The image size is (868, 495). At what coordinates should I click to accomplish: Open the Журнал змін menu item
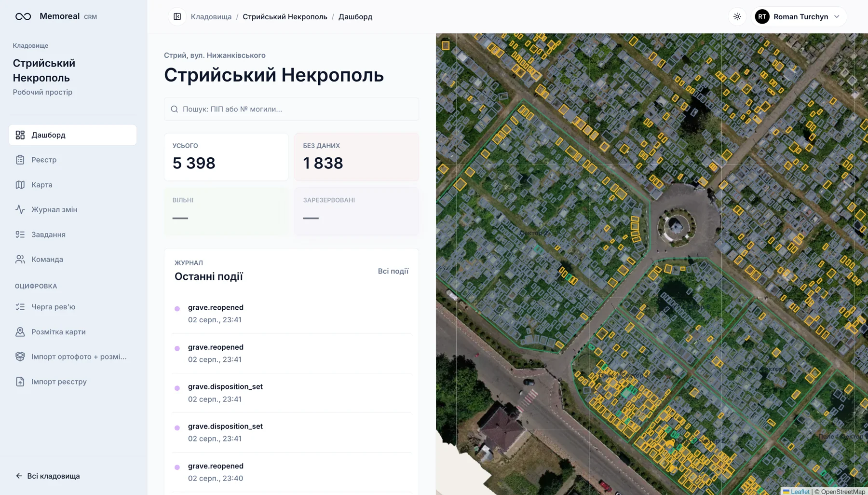tap(72, 209)
